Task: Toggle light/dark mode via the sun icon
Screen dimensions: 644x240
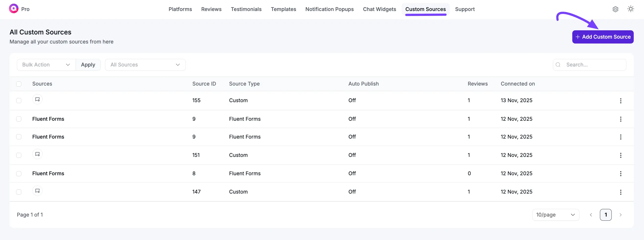Action: (x=631, y=9)
